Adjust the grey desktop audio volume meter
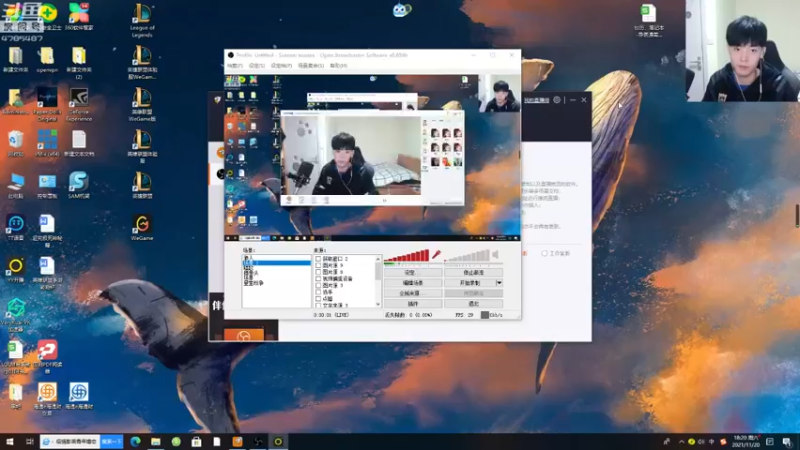Image resolution: width=800 pixels, height=450 pixels. click(467, 256)
